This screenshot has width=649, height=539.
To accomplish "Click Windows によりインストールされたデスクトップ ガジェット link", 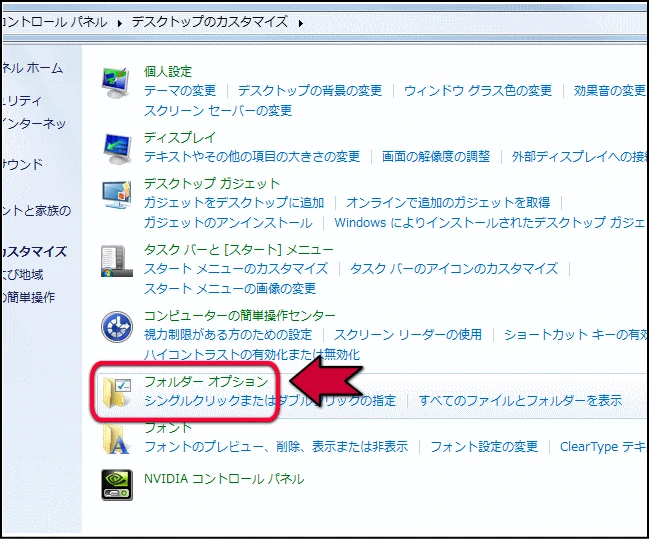I will click(x=490, y=222).
